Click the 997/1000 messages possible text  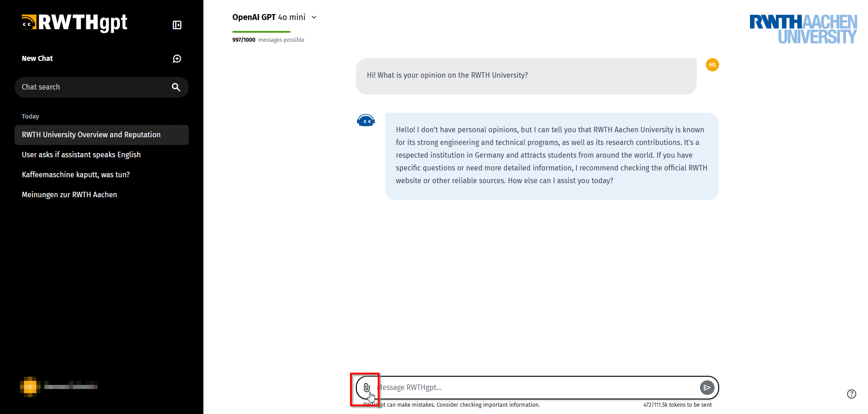(268, 40)
